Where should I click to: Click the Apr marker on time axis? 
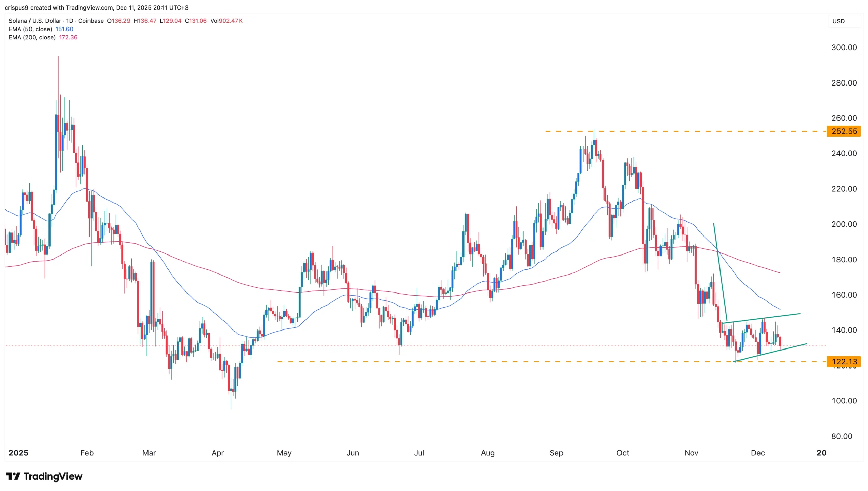(218, 453)
